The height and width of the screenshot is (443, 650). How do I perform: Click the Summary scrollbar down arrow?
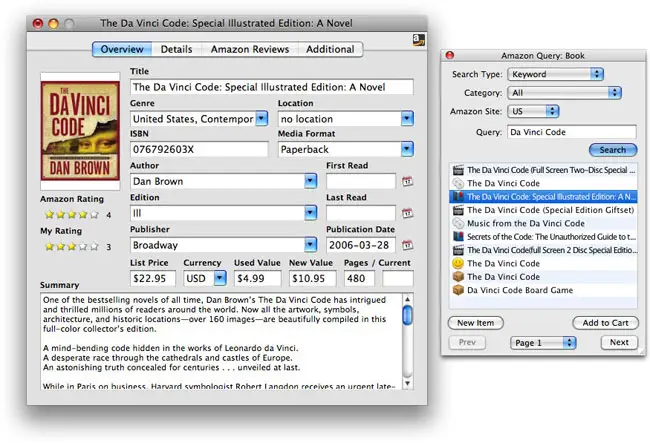[x=407, y=383]
